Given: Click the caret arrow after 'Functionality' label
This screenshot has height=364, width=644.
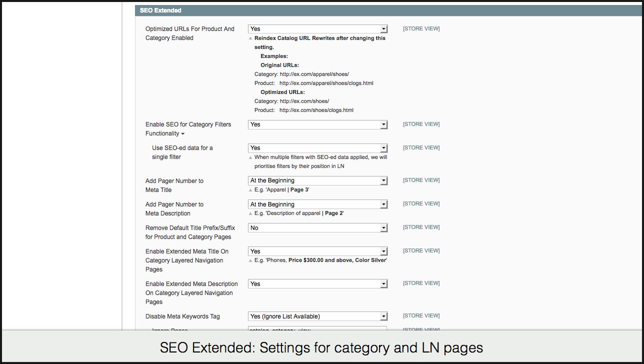Looking at the screenshot, I should [182, 134].
